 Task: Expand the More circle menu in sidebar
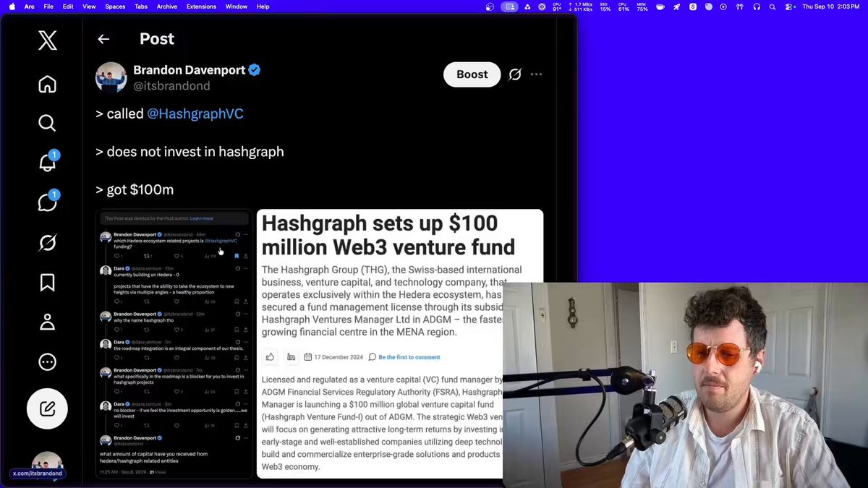coord(47,361)
